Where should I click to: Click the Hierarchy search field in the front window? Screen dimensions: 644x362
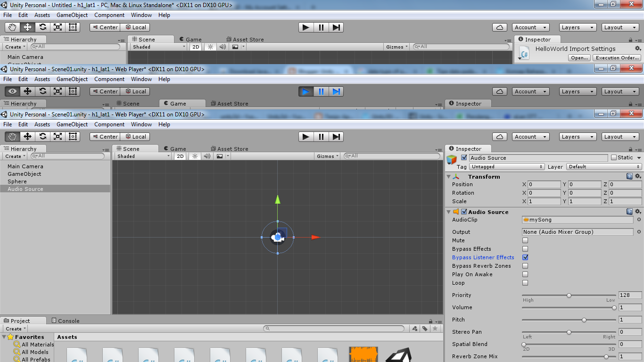pyautogui.click(x=67, y=156)
